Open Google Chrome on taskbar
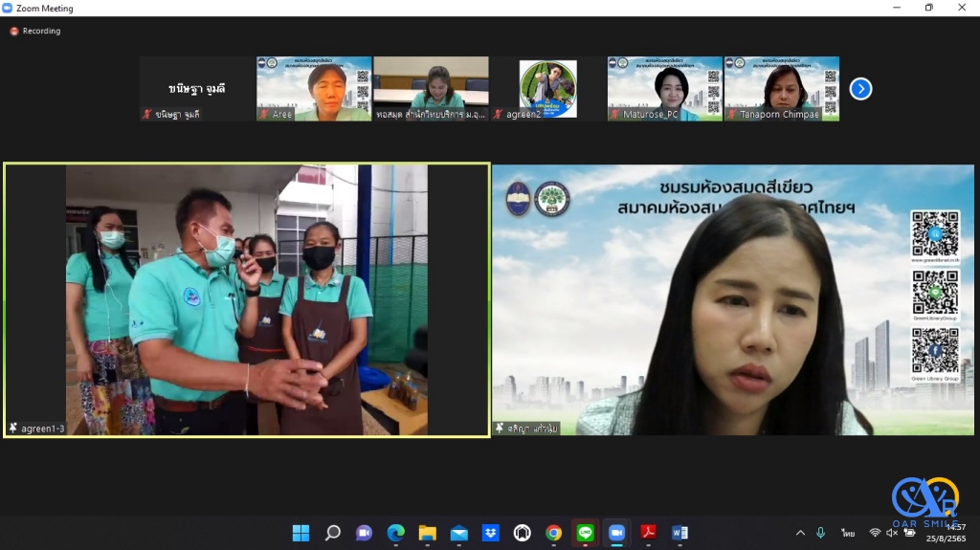 pyautogui.click(x=553, y=533)
